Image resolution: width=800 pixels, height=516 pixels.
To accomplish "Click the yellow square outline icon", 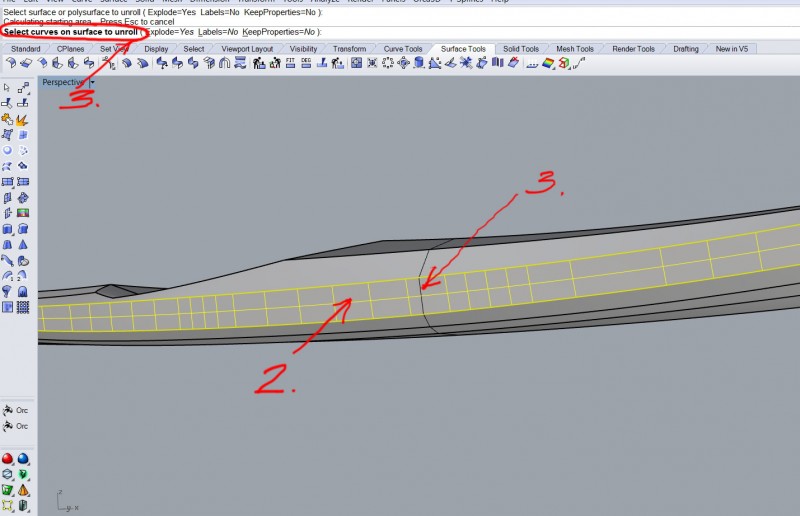I will tap(7, 506).
